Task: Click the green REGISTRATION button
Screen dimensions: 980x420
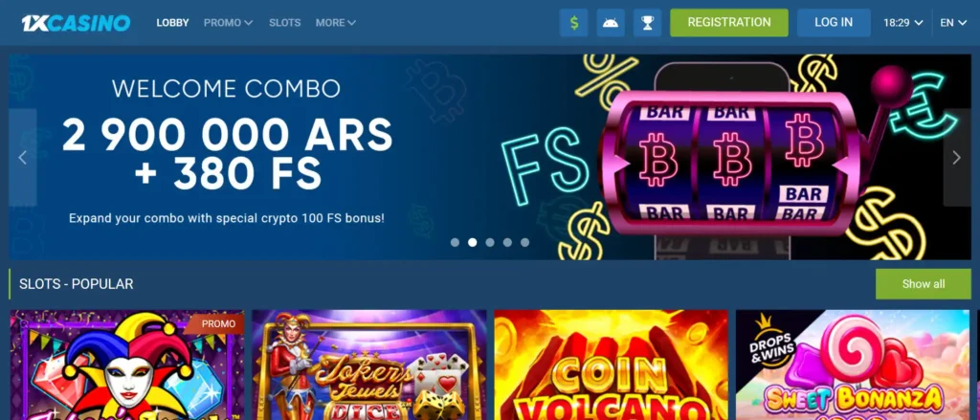Action: (x=729, y=23)
